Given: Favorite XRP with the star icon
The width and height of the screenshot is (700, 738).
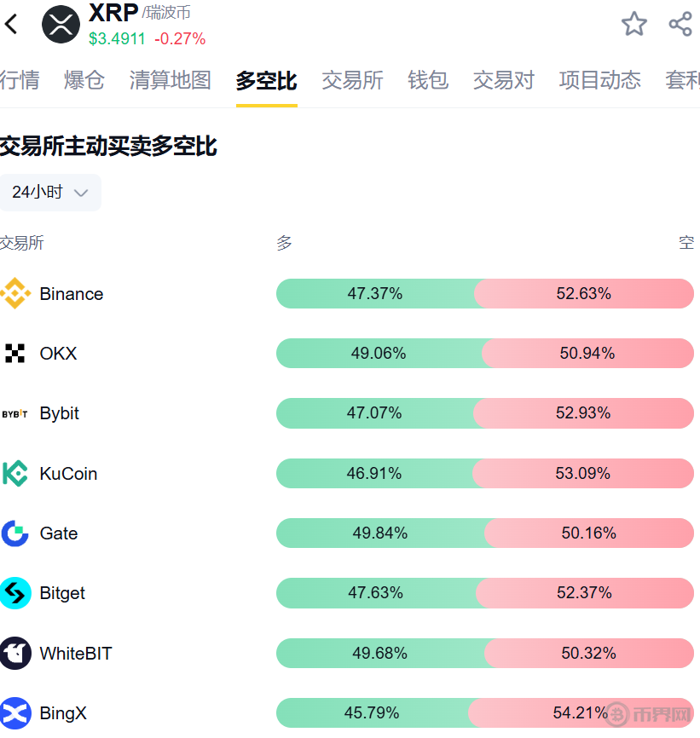Looking at the screenshot, I should pos(633,24).
